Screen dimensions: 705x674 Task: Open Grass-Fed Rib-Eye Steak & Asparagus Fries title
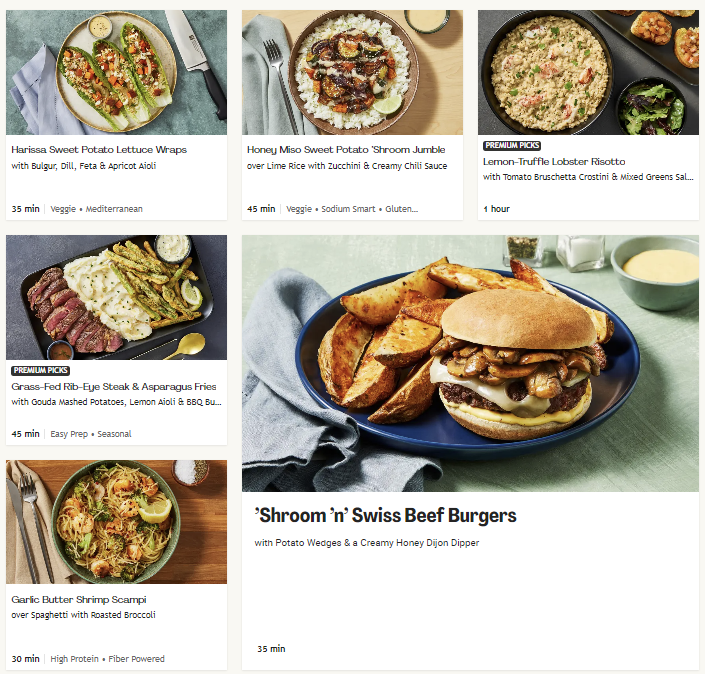(x=114, y=387)
